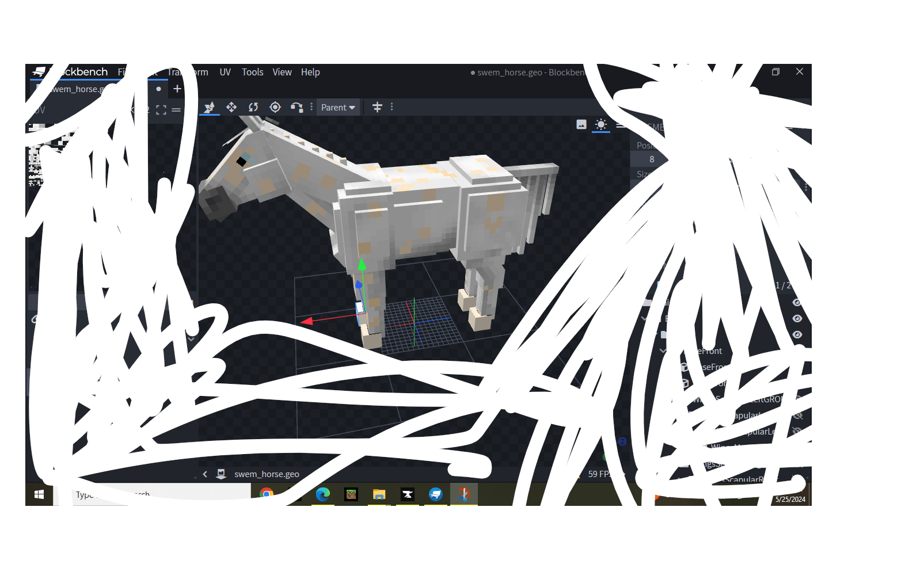Image resolution: width=924 pixels, height=564 pixels.
Task: Open Microsoft Edge from taskbar
Action: point(323,494)
